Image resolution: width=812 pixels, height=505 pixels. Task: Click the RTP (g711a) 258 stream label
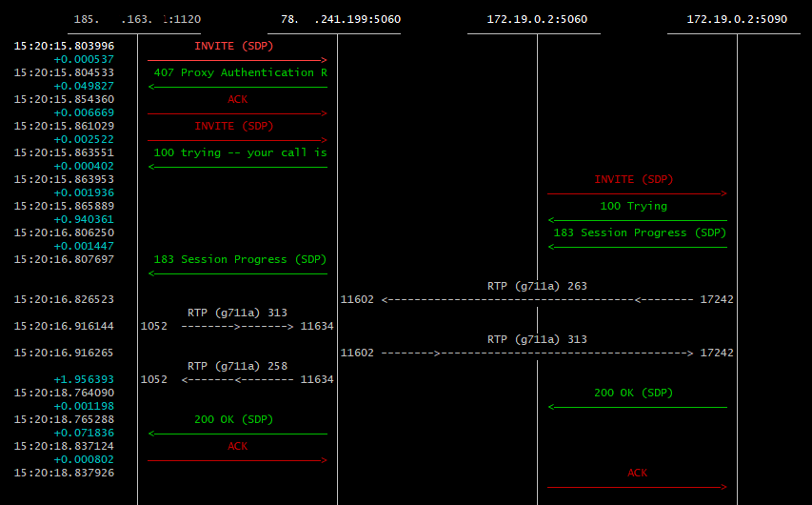tap(237, 365)
